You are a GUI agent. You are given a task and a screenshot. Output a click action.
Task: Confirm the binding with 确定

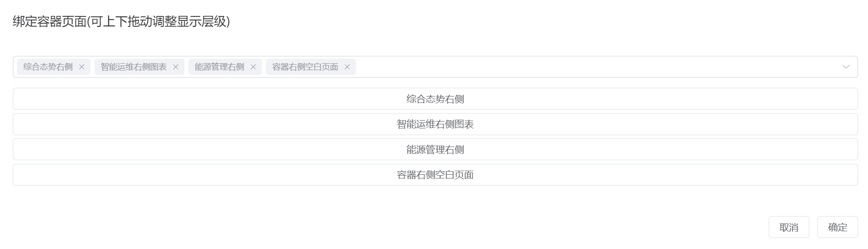pos(837,227)
